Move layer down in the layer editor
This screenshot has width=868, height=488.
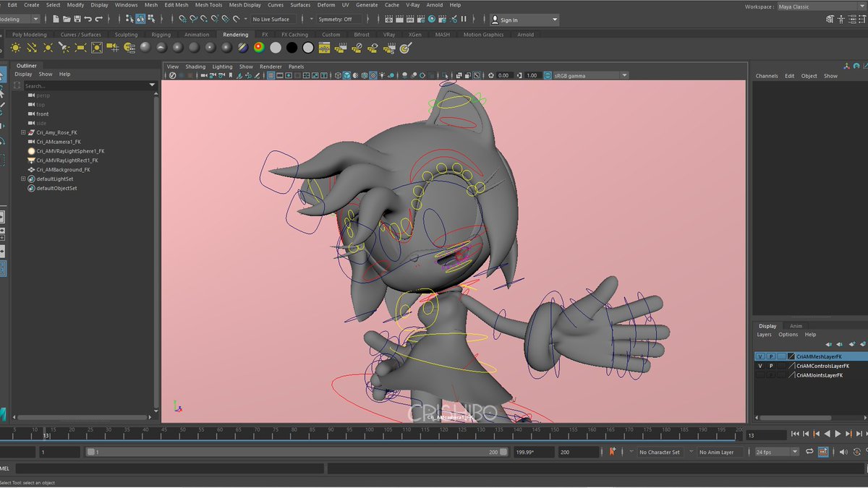point(840,344)
